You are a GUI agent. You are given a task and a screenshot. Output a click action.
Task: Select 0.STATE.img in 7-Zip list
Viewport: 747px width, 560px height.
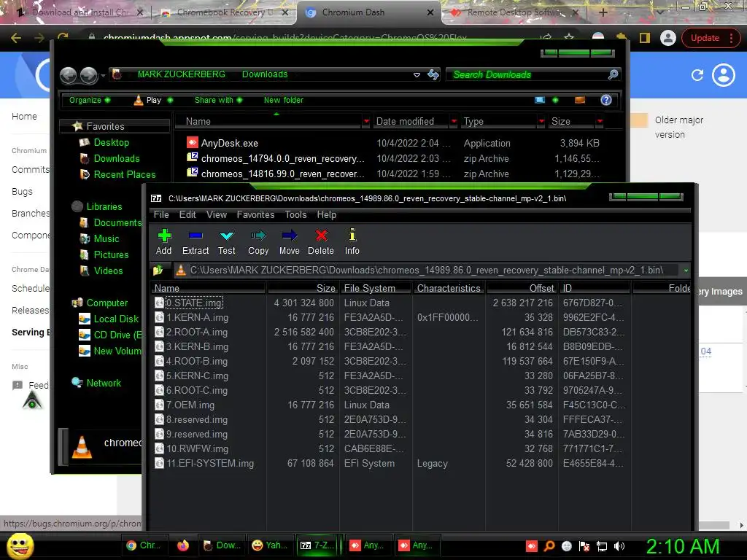click(194, 303)
